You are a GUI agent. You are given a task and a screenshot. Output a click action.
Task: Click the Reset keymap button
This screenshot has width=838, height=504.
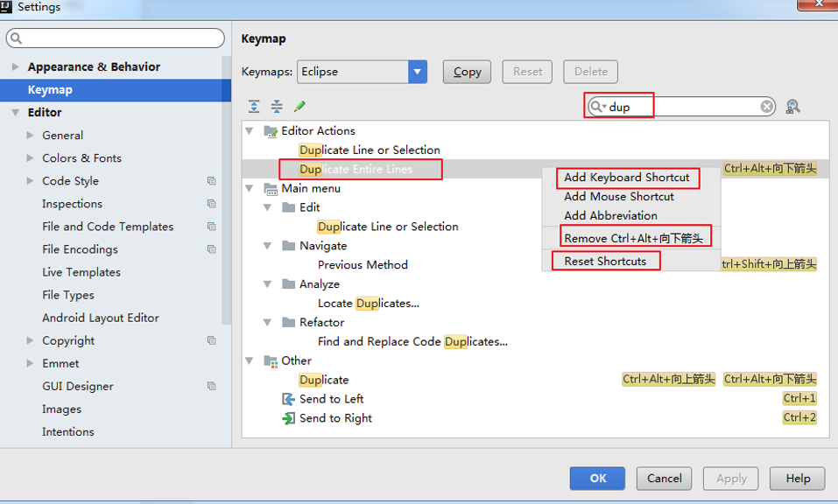(x=527, y=72)
